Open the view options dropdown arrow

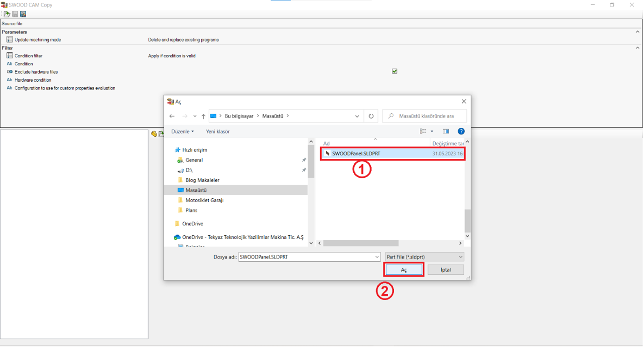(432, 132)
